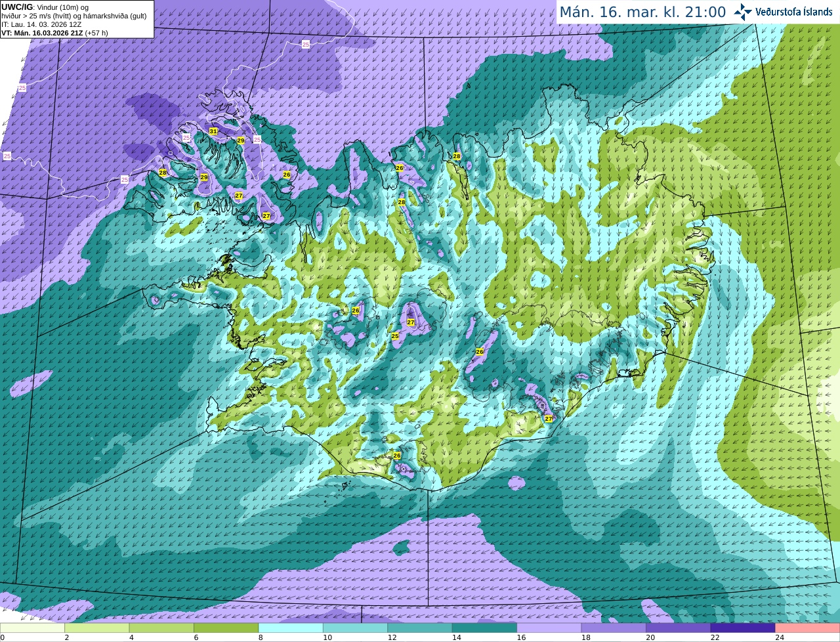Pick the 16–18 m/s lavender legend swatch
Image resolution: width=840 pixels, height=642 pixels.
pos(549,628)
